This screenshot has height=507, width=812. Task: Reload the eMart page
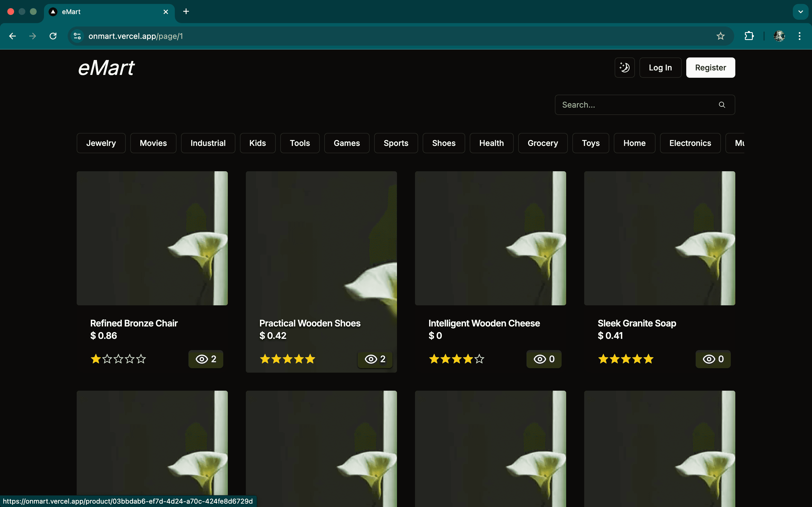[x=53, y=36]
